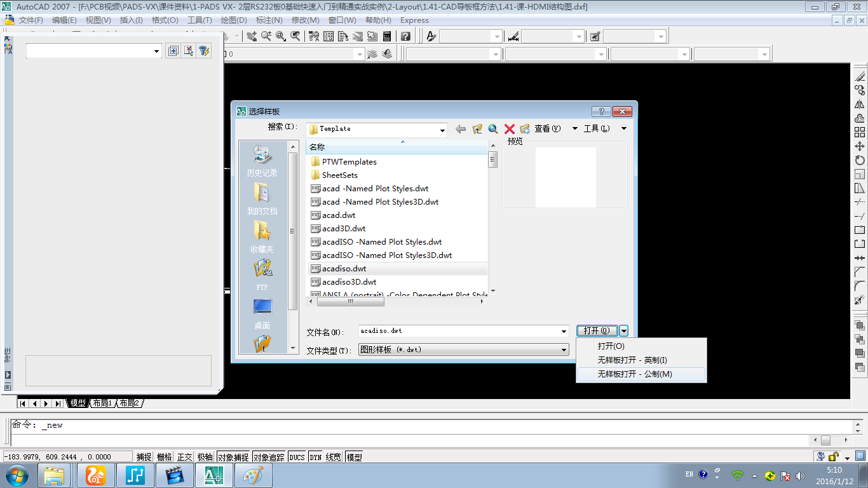868x488 pixels.
Task: Go to 历史记录 in dialog sidebar
Action: [262, 161]
